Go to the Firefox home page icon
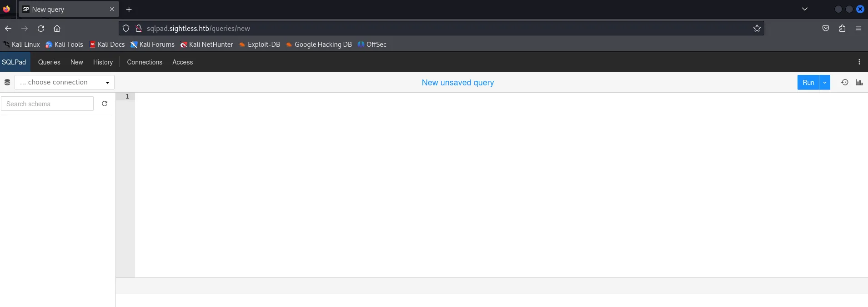The width and height of the screenshot is (868, 307). [57, 28]
